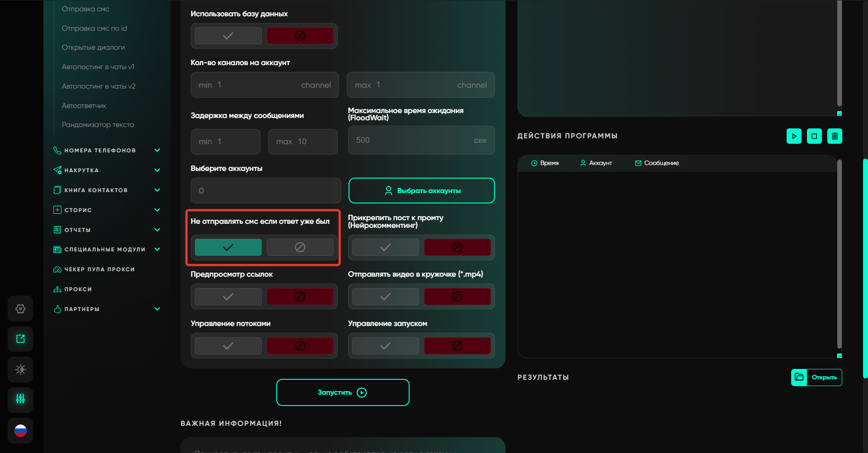Expand the НОМЕРА ТЕЛЕФОНОВ section
Image resolution: width=868 pixels, height=453 pixels.
157,151
